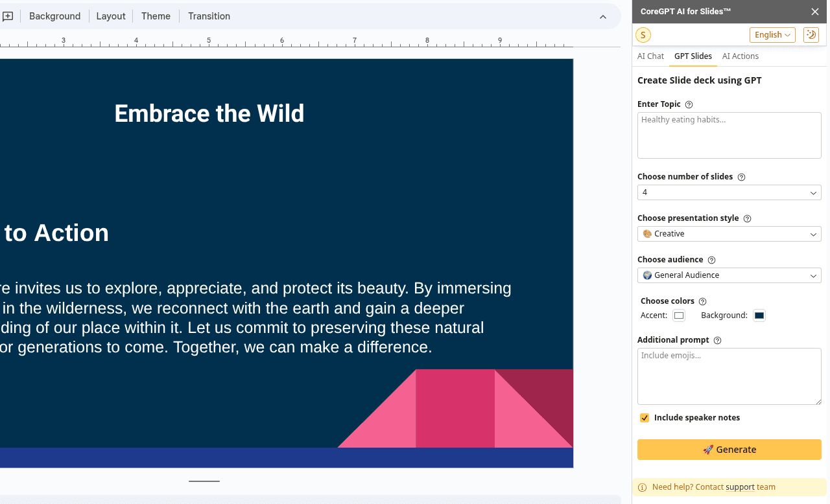Image resolution: width=830 pixels, height=504 pixels.
Task: Click the info icon in the help banner
Action: [643, 487]
